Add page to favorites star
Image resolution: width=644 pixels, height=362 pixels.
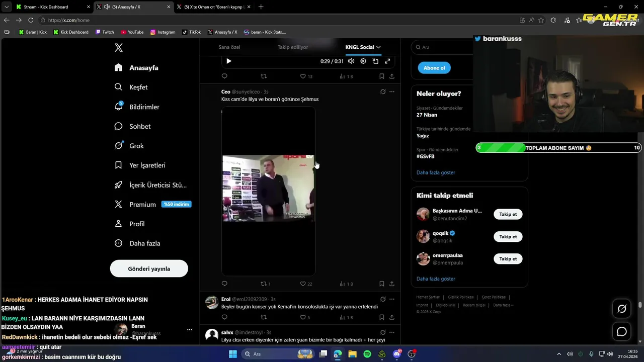[x=541, y=20]
